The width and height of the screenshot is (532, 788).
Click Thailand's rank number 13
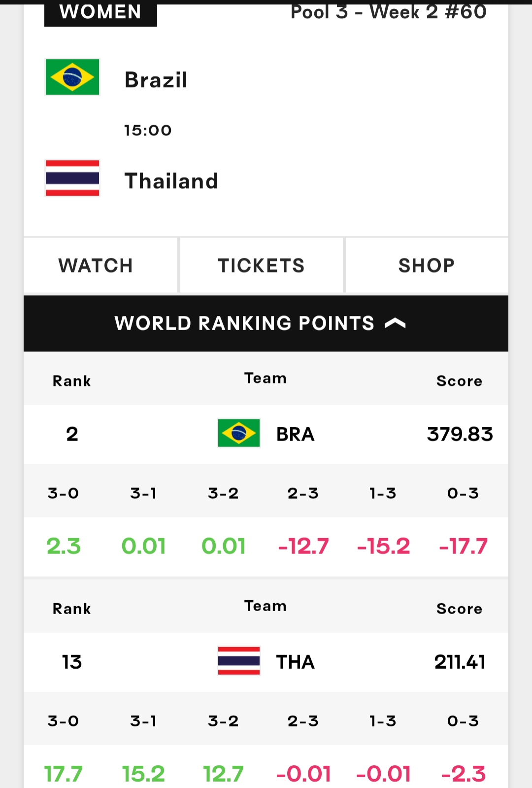coord(72,662)
